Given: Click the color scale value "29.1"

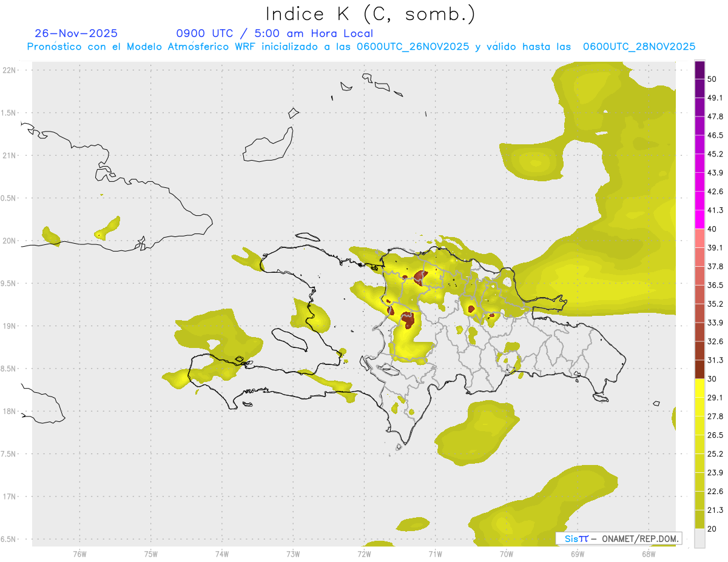Looking at the screenshot, I should pyautogui.click(x=715, y=398).
